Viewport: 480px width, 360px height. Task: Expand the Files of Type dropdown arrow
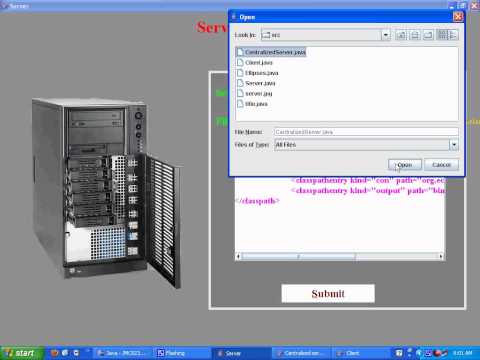tap(454, 145)
